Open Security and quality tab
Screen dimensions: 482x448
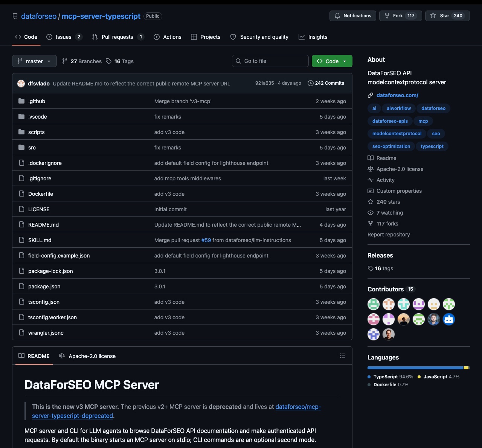(259, 37)
